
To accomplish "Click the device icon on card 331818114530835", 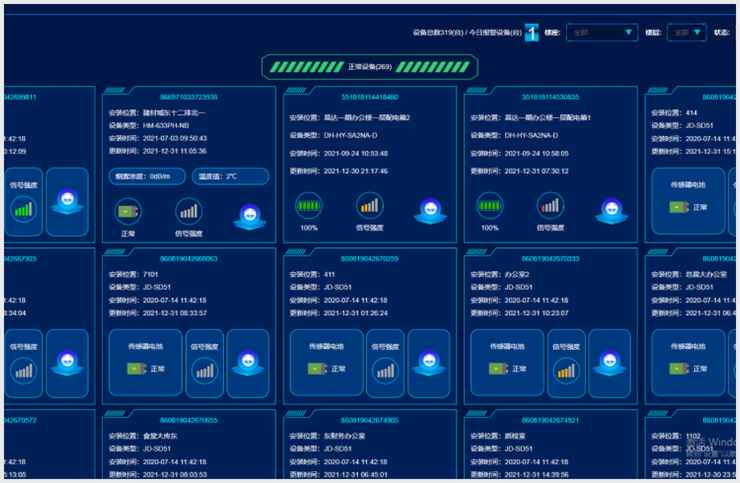I will coord(611,209).
